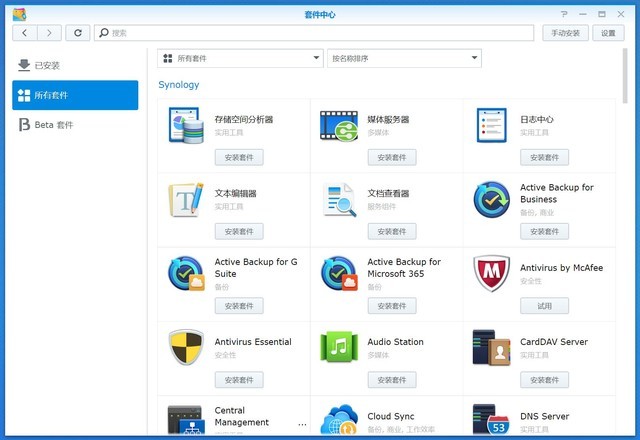Screen dimensions: 640x440
Task: Open help with the question mark
Action: point(564,14)
